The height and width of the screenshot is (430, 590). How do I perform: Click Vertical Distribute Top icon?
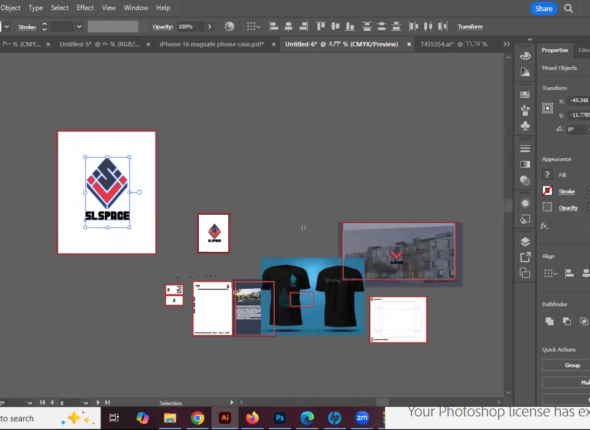pyautogui.click(x=367, y=26)
